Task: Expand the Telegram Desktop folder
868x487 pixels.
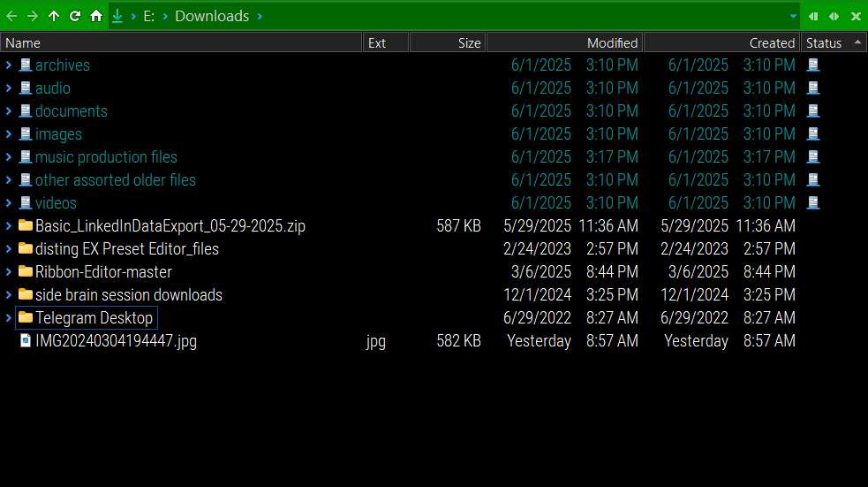Action: [x=9, y=318]
